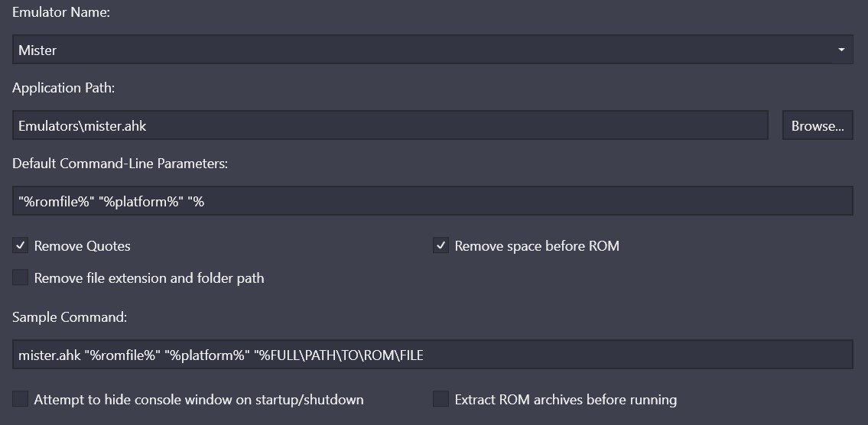Enable 'Remove file extension and folder path' checkbox
868x425 pixels.
point(21,277)
